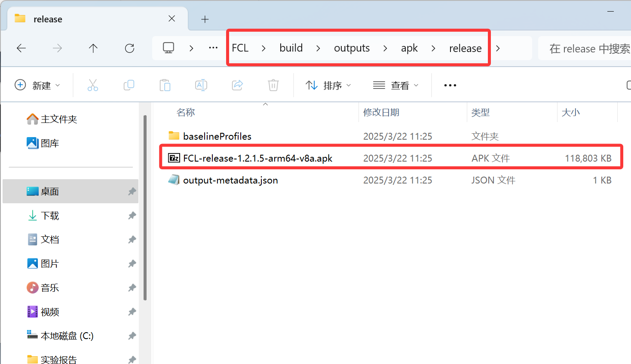Image resolution: width=631 pixels, height=364 pixels.
Task: Open 视频 in sidebar
Action: pos(50,312)
